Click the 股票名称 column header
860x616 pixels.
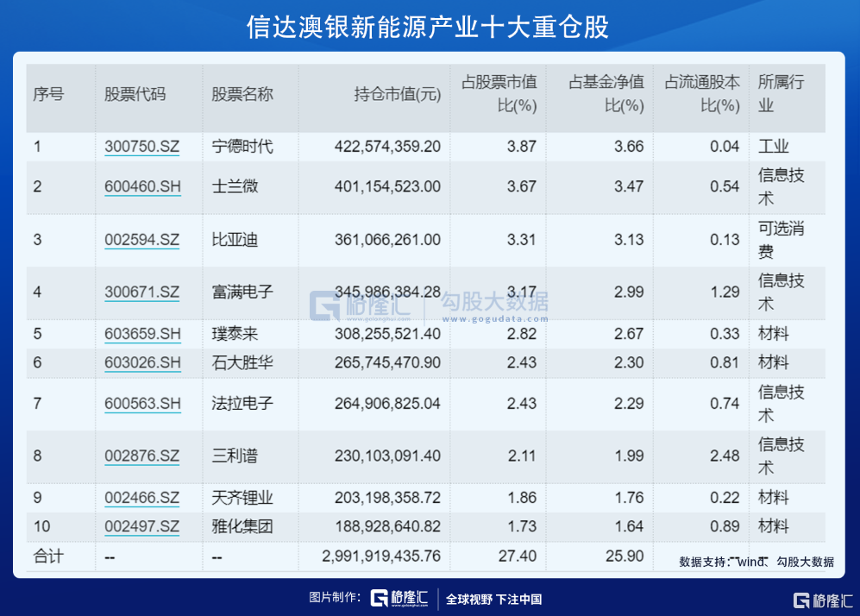pos(242,94)
